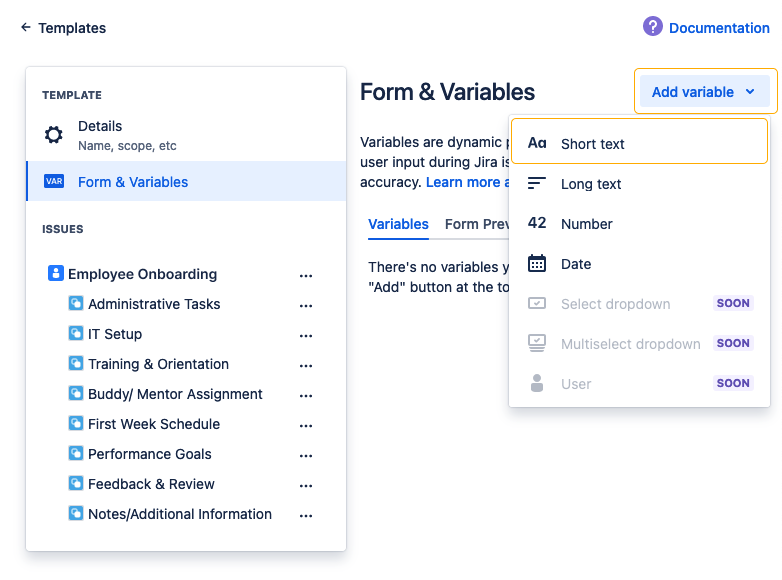This screenshot has height=580, width=782.
Task: Select Long text from the variable menu
Action: [x=591, y=184]
